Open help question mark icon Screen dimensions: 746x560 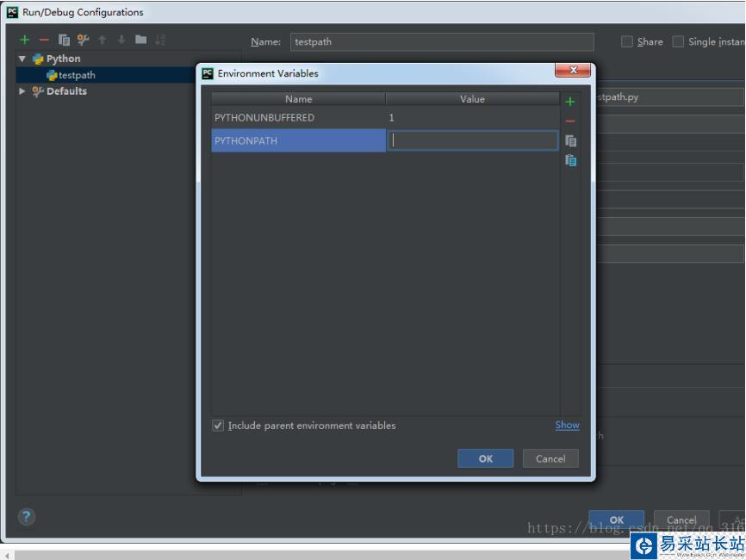coord(27,517)
